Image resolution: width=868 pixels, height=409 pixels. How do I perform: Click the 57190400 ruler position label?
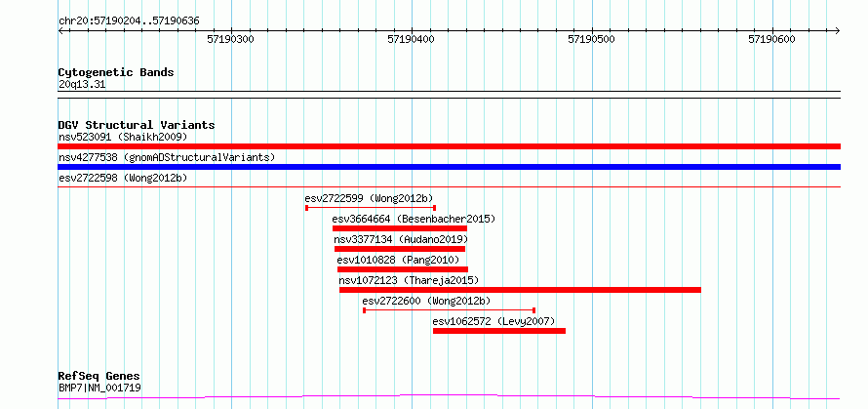pyautogui.click(x=412, y=39)
